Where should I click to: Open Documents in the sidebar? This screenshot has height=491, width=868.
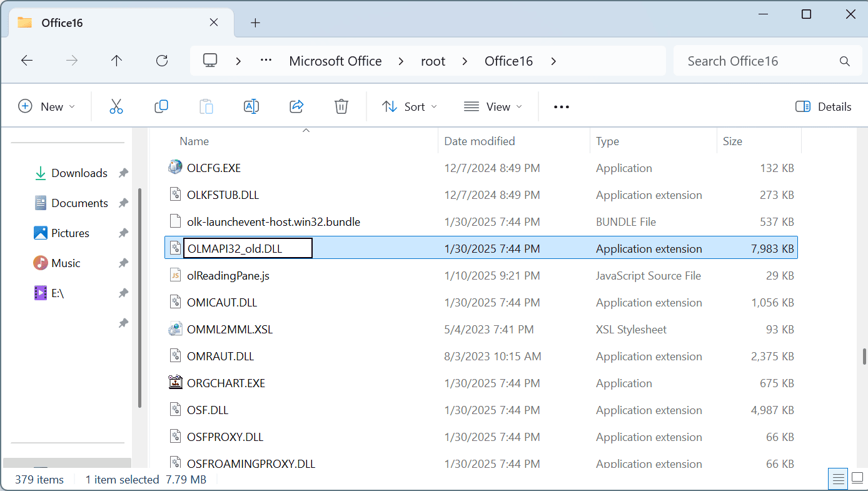point(79,203)
